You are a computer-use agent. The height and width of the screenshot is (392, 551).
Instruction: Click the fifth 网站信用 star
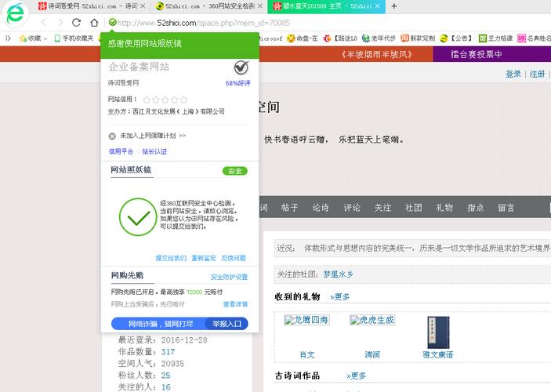click(x=183, y=100)
